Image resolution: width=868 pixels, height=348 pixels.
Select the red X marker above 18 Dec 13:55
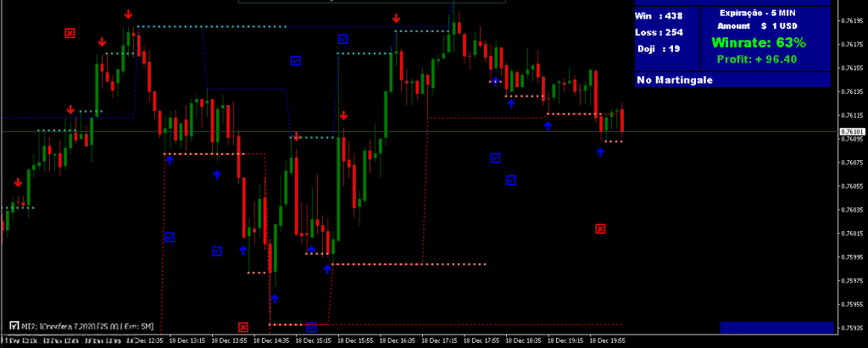243,327
